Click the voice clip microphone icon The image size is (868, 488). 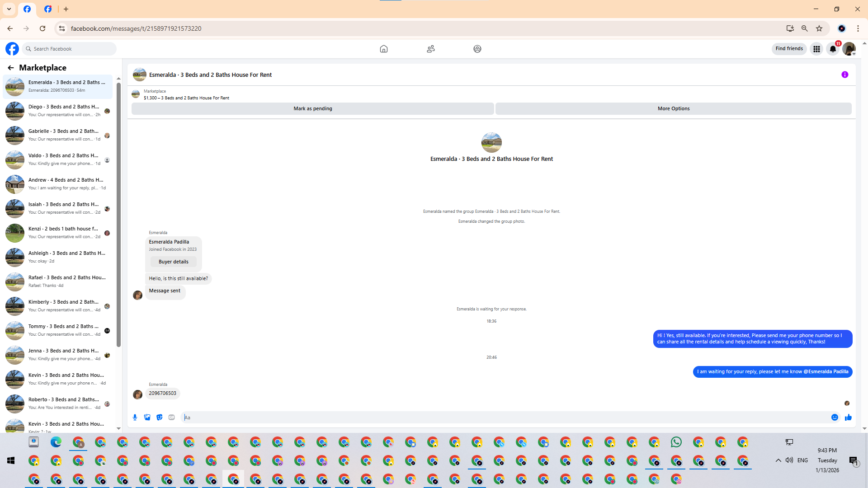pyautogui.click(x=135, y=418)
